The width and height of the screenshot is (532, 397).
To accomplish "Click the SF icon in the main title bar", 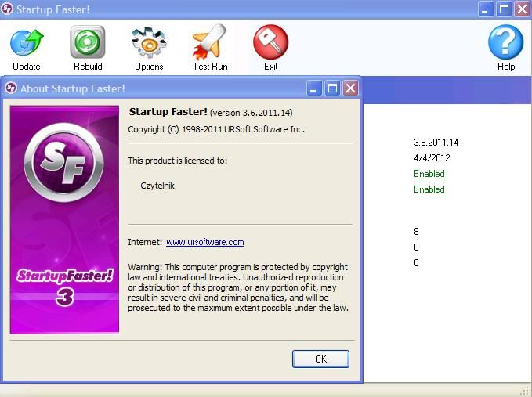I will coord(8,9).
